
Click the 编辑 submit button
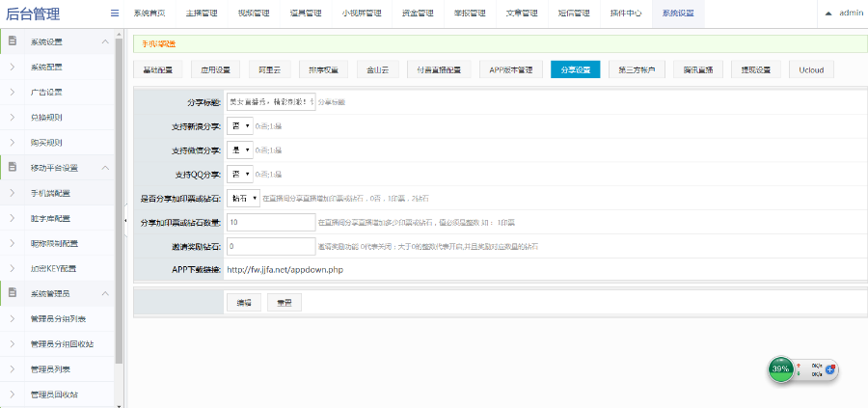click(x=244, y=302)
